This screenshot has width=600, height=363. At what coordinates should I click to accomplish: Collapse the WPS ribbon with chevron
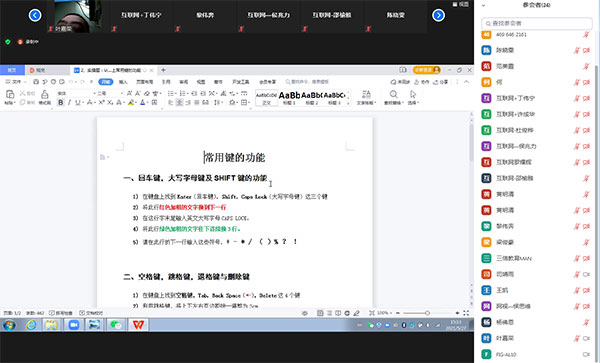coord(466,82)
